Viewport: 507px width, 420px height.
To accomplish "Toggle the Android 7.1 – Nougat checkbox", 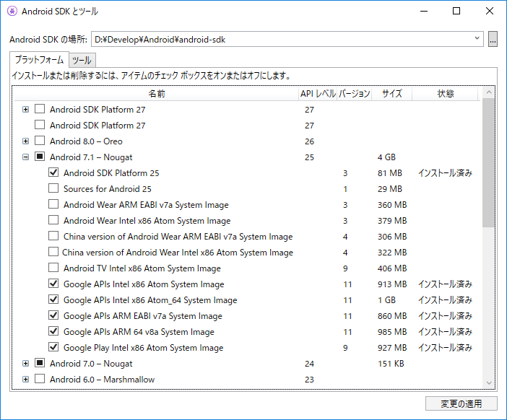I will click(x=40, y=157).
